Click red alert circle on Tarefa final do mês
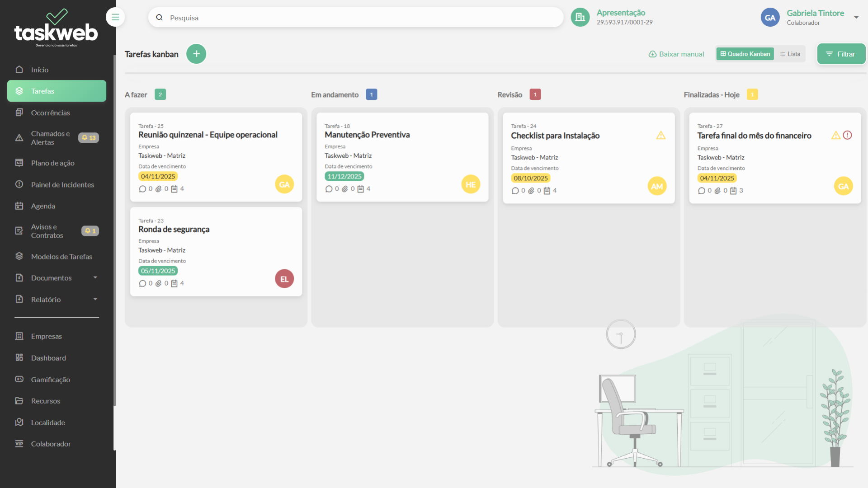Screen dimensions: 868x488 tap(848, 135)
